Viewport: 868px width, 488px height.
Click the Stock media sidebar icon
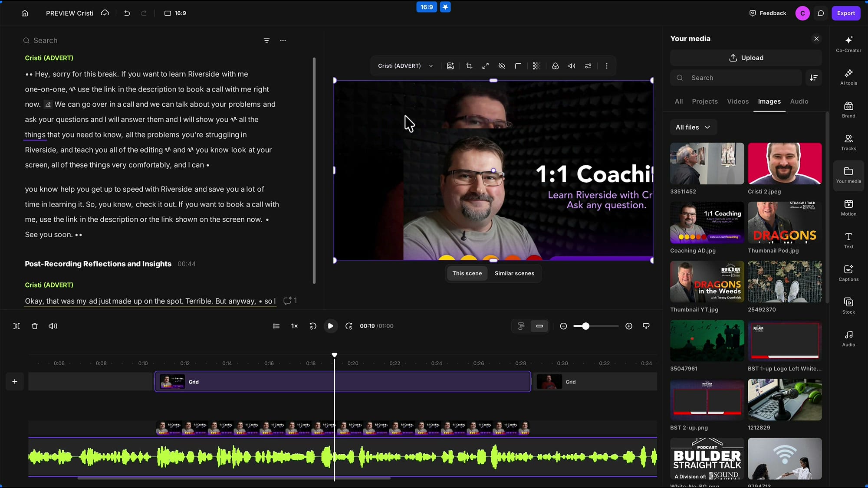pos(848,305)
